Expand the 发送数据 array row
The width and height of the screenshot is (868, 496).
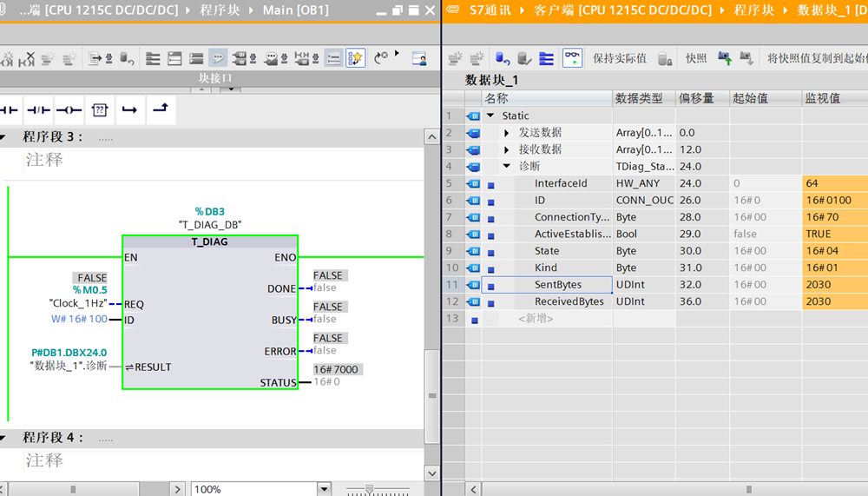pyautogui.click(x=507, y=133)
